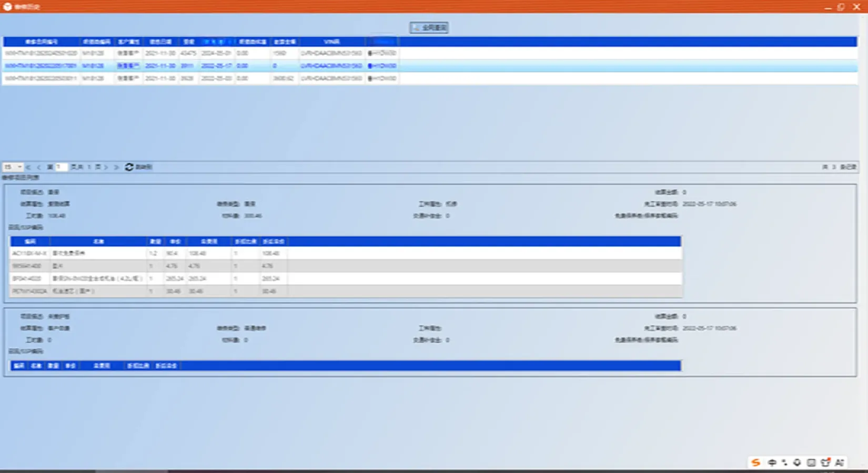Viewport: 868px width, 473px height.
Task: Click the AI assistant icon on Sogou bar
Action: point(840,462)
